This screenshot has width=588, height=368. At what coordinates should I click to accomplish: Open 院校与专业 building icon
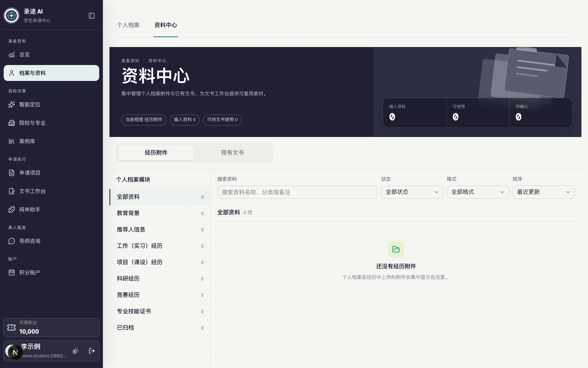coord(12,123)
